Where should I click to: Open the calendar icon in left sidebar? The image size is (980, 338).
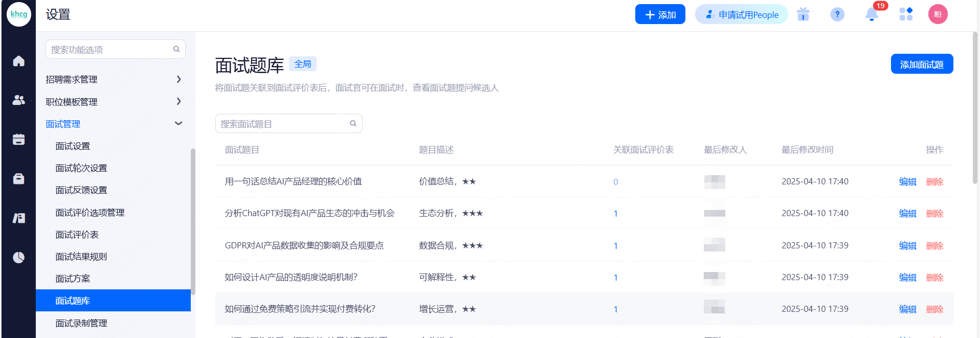18,139
